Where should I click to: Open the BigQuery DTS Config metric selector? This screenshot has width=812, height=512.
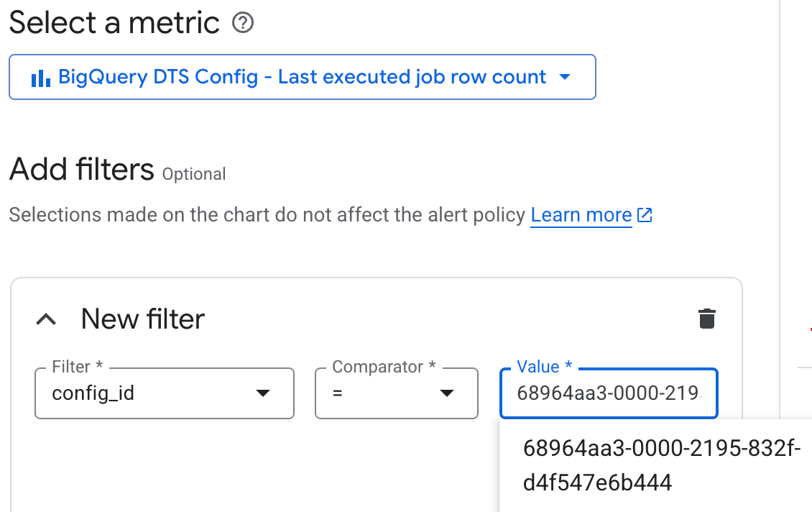pos(302,76)
